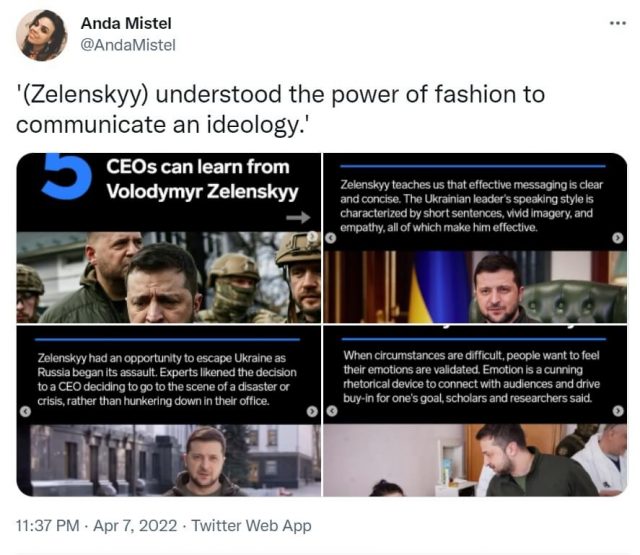The image size is (640, 555).
Task: Open the tweet's more options menu
Action: 617,22
